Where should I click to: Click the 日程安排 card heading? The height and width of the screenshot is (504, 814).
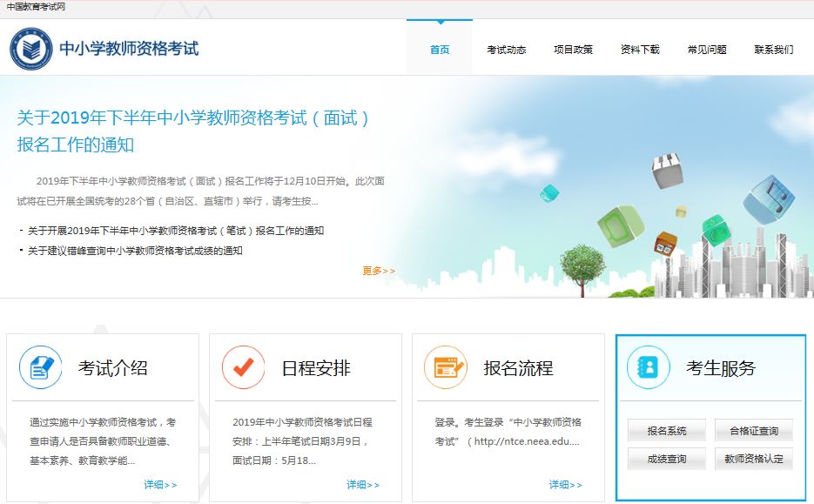point(316,368)
